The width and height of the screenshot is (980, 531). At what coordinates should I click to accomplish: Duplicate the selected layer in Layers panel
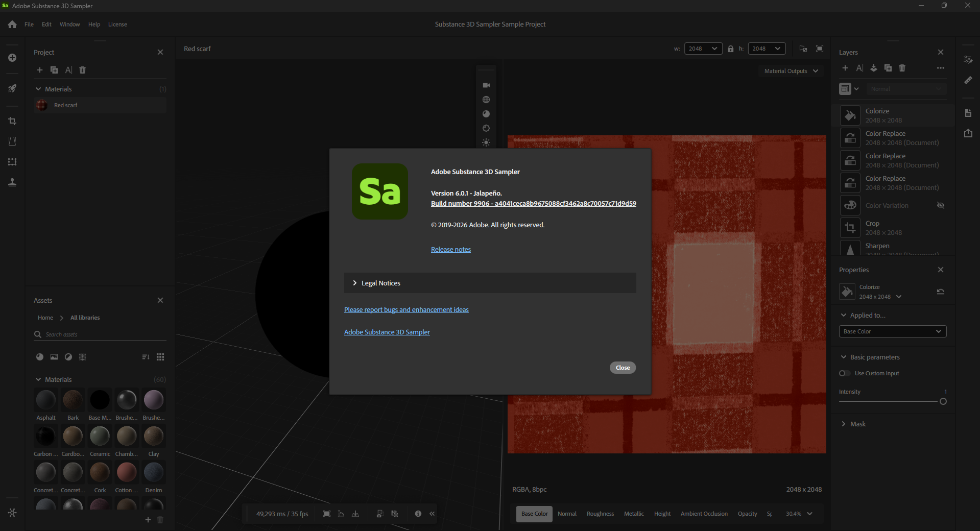[888, 68]
